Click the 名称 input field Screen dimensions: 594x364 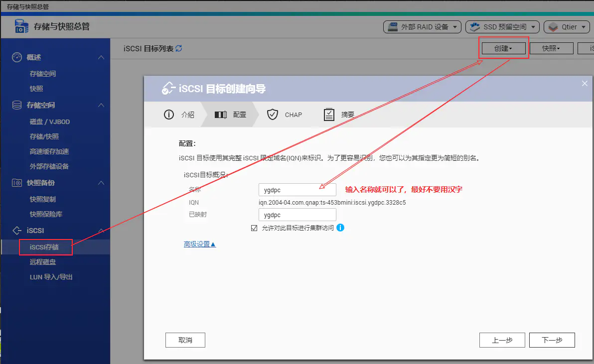tap(297, 190)
